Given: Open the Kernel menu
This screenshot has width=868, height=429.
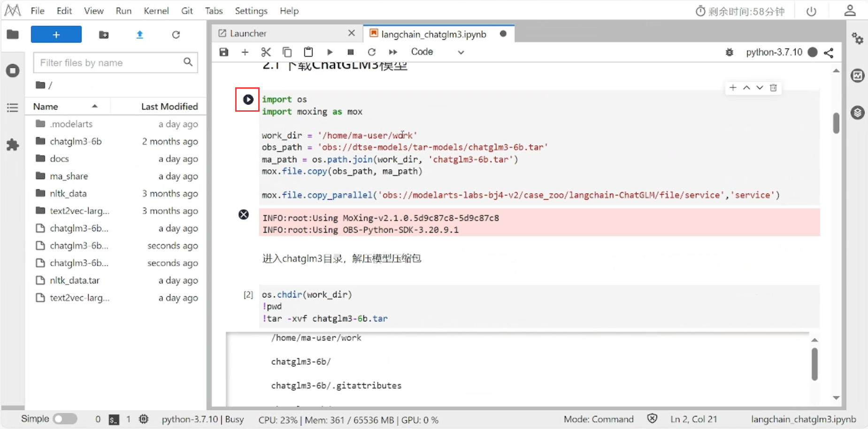Looking at the screenshot, I should [x=156, y=11].
